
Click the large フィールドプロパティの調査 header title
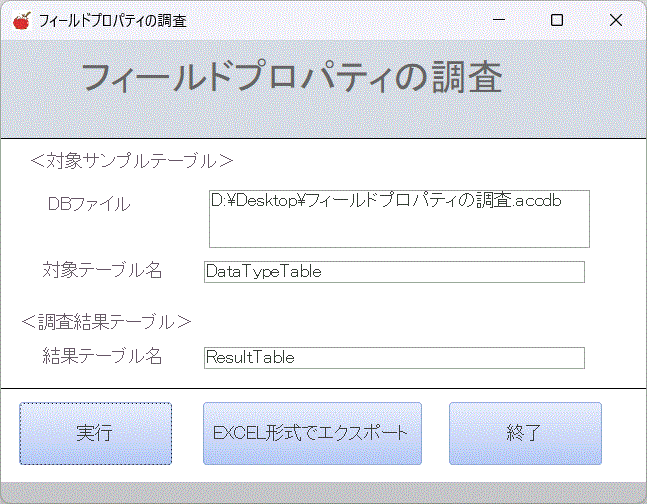[x=292, y=77]
